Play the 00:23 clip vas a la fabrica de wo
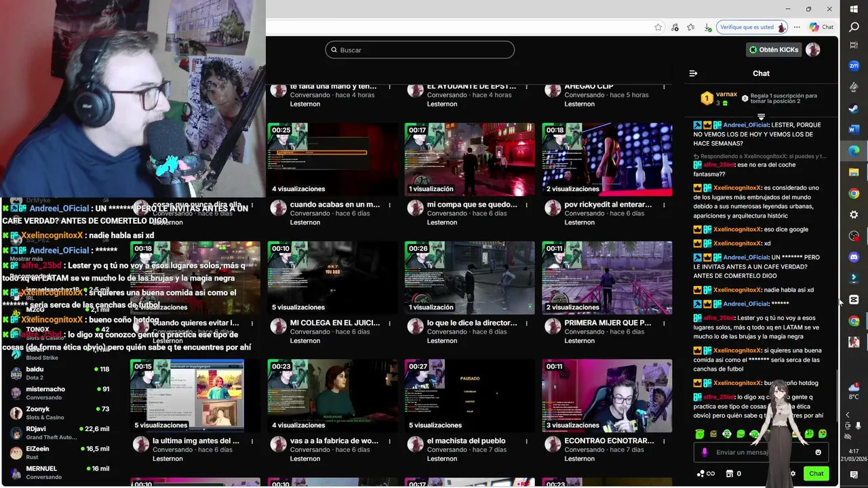 [332, 396]
